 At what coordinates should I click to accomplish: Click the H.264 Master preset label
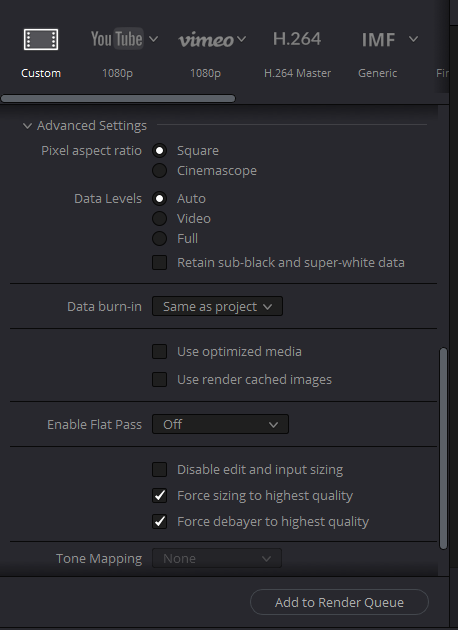(298, 73)
